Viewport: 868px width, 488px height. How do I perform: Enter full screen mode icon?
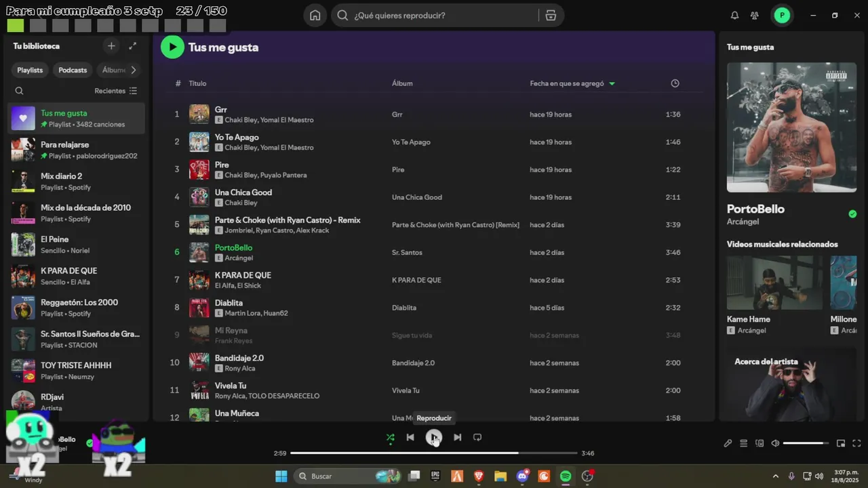856,443
